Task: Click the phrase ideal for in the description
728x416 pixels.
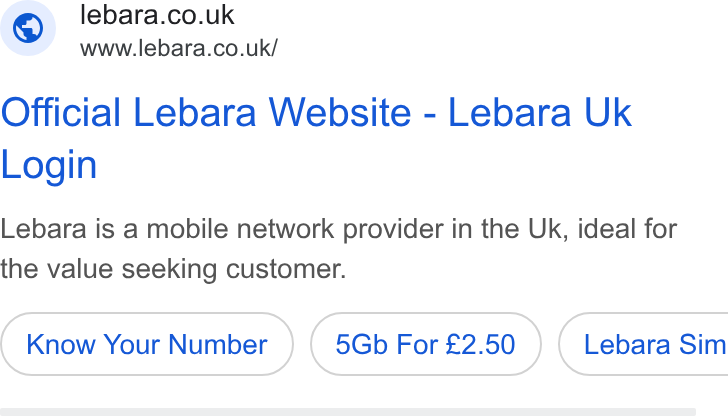Action: click(627, 229)
